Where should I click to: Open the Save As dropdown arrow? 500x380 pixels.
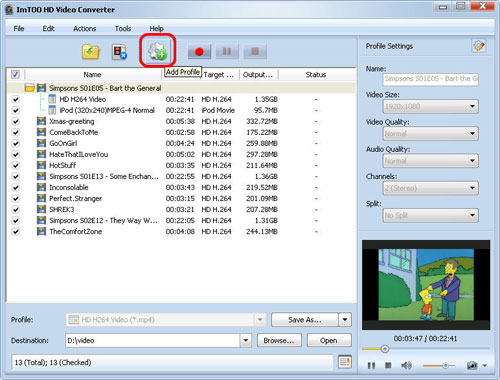pos(345,320)
